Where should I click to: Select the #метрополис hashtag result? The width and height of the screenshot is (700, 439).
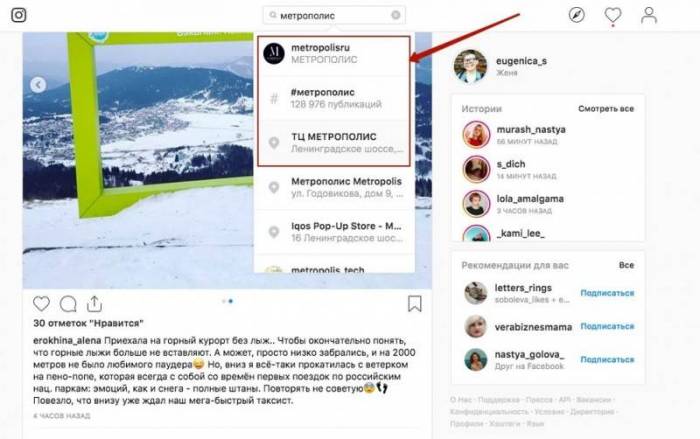(x=334, y=98)
